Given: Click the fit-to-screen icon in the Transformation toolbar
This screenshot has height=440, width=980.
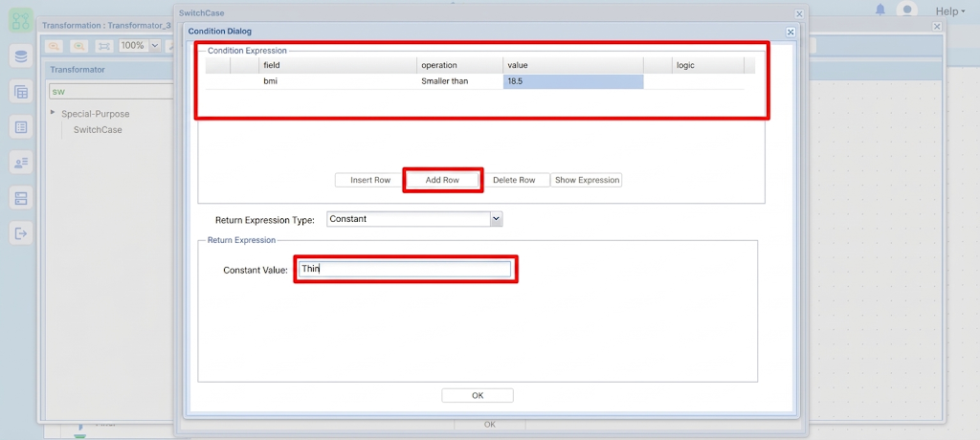Looking at the screenshot, I should click(x=103, y=46).
